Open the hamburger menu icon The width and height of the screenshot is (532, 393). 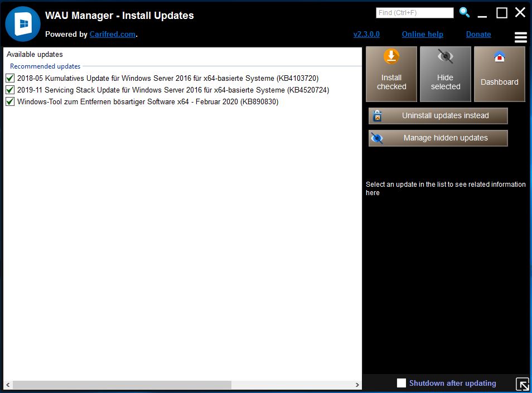pyautogui.click(x=520, y=37)
